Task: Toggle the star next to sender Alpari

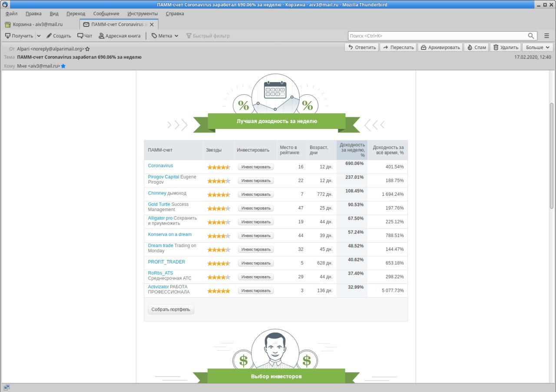Action: point(88,49)
